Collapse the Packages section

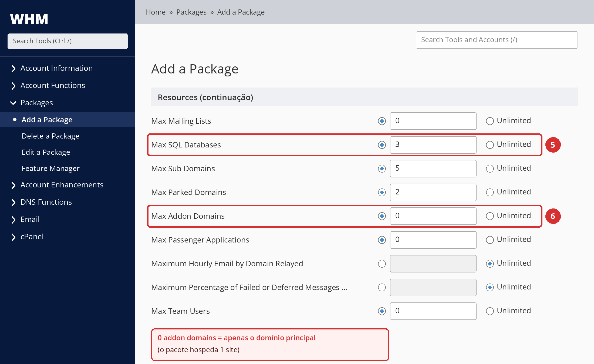pyautogui.click(x=13, y=103)
